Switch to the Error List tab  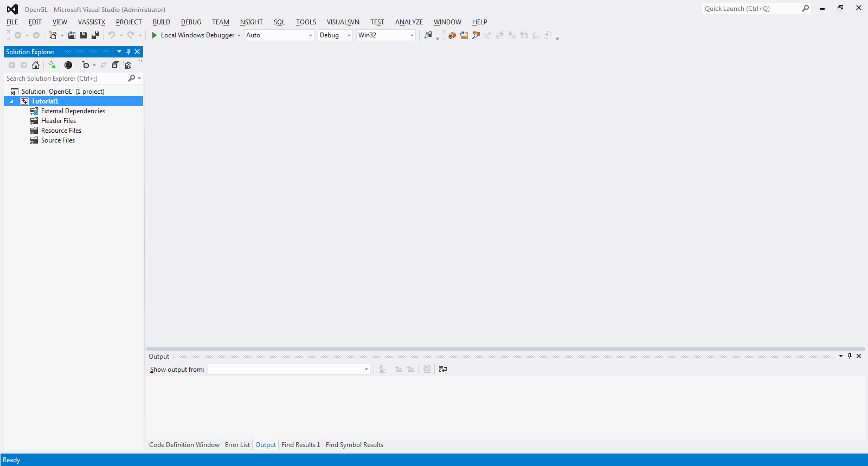pos(237,445)
